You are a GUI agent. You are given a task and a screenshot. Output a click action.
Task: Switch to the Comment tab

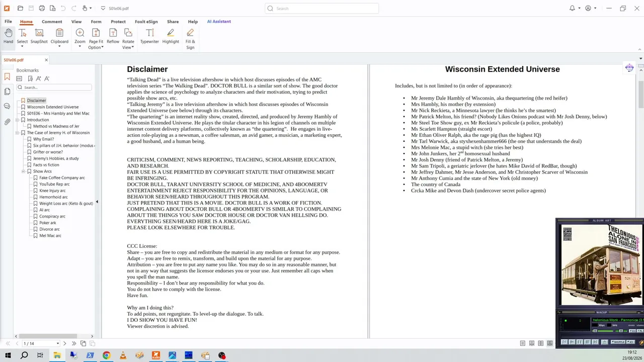[52, 22]
